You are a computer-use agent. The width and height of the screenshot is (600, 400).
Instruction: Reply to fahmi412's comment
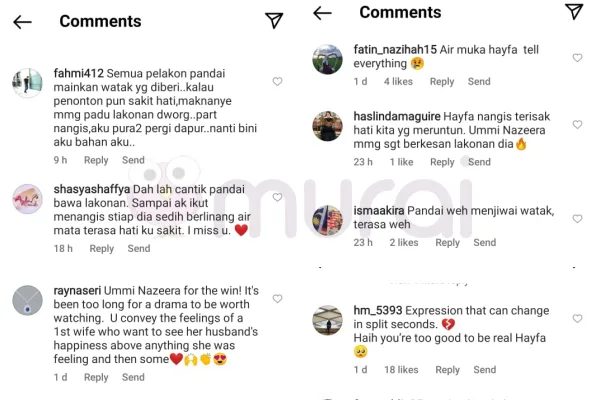(96, 160)
